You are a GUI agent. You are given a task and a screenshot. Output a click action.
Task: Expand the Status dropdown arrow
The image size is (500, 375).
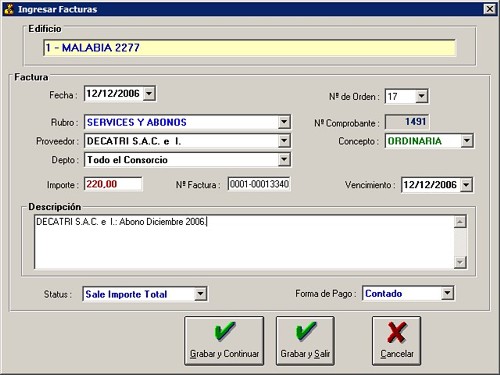[x=200, y=294]
